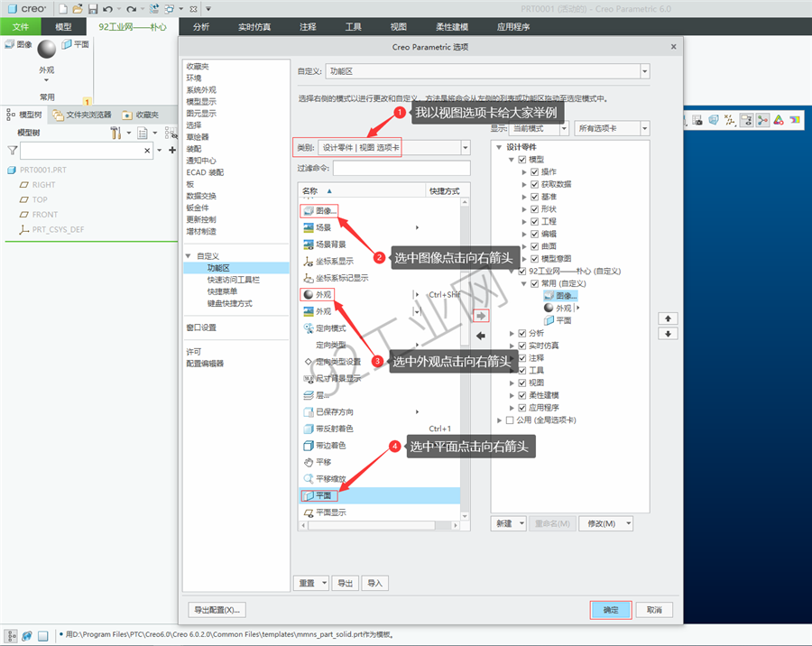Uncheck the 柔性建模 tab checkbox
The width and height of the screenshot is (812, 646).
(x=522, y=395)
